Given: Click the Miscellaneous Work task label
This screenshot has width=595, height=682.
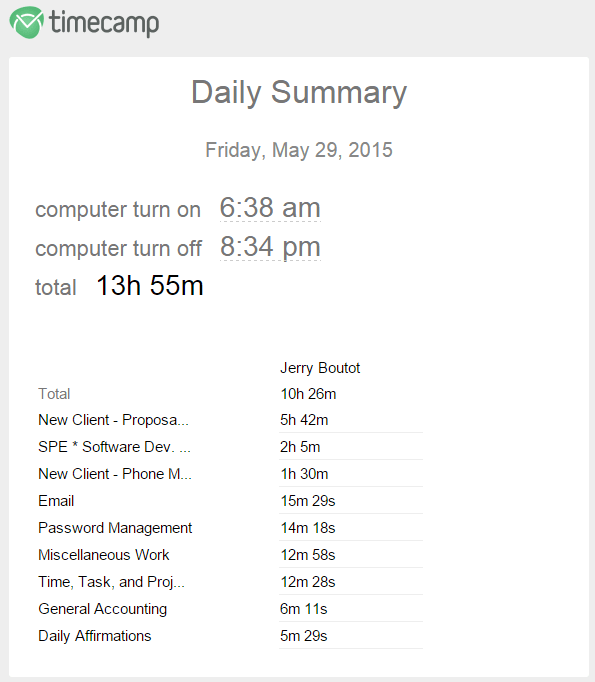Looking at the screenshot, I should [x=104, y=555].
